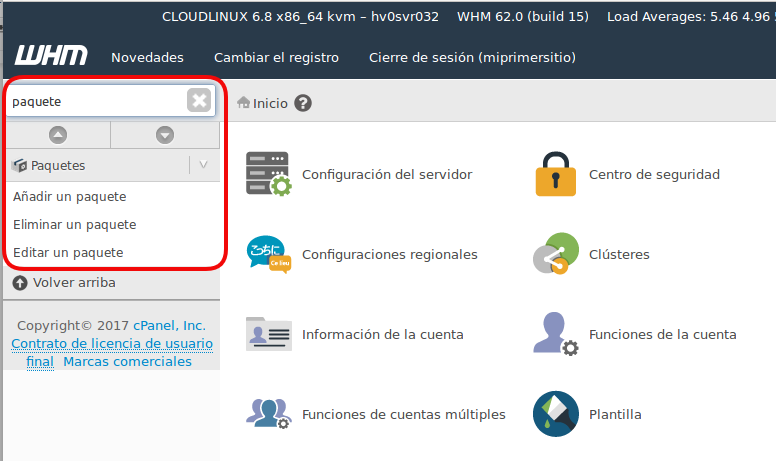Image resolution: width=776 pixels, height=461 pixels.
Task: Click the Configuración del servidor icon
Action: pos(269,174)
